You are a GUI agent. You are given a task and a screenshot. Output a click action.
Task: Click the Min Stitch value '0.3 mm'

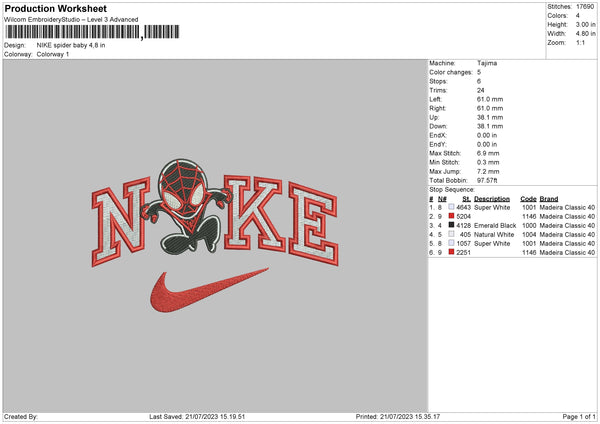click(x=488, y=162)
